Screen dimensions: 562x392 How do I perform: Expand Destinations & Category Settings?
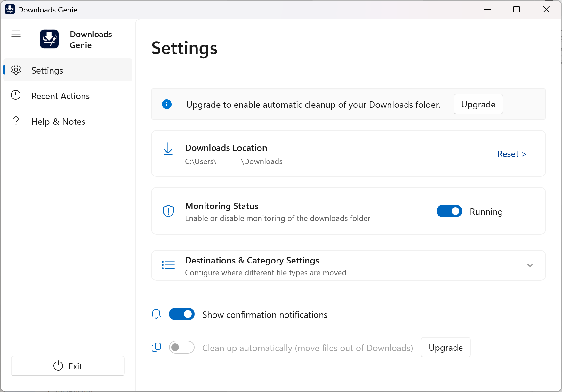tap(530, 265)
